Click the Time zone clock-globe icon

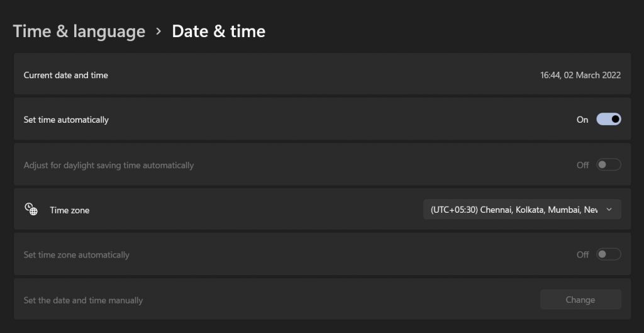(31, 210)
